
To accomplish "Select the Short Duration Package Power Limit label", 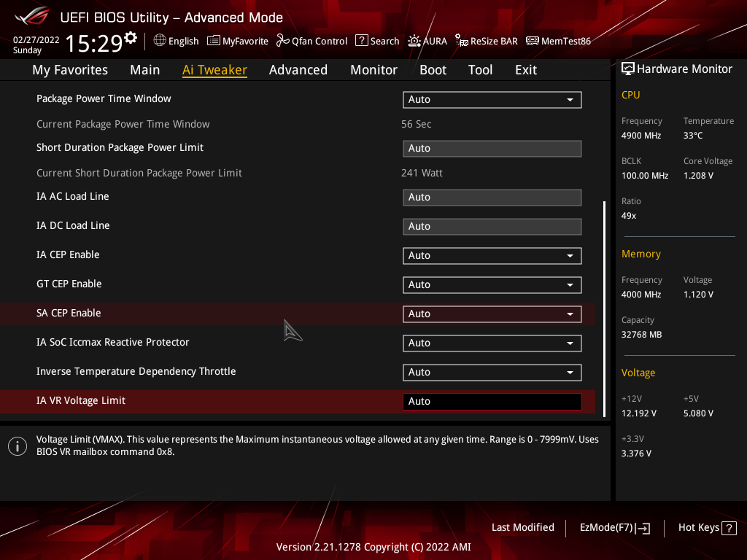I will tap(120, 147).
